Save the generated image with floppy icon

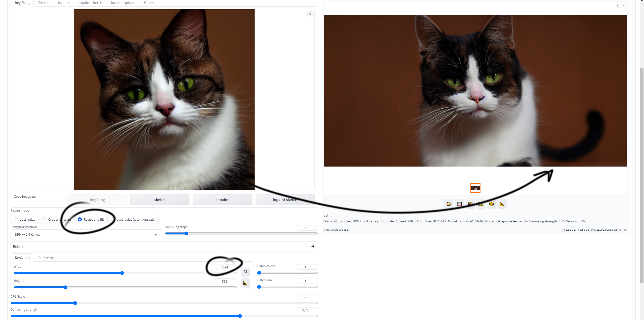[x=460, y=204]
